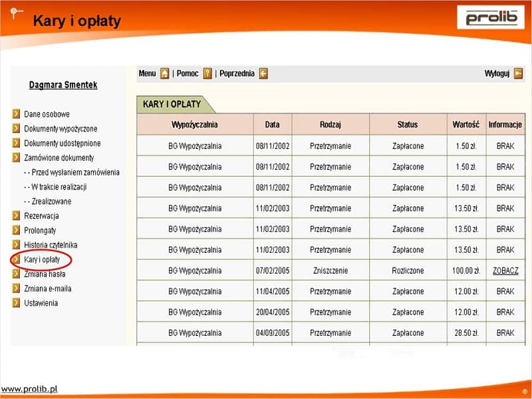Open the ZOBACZ information link
532x399 pixels.
point(505,271)
